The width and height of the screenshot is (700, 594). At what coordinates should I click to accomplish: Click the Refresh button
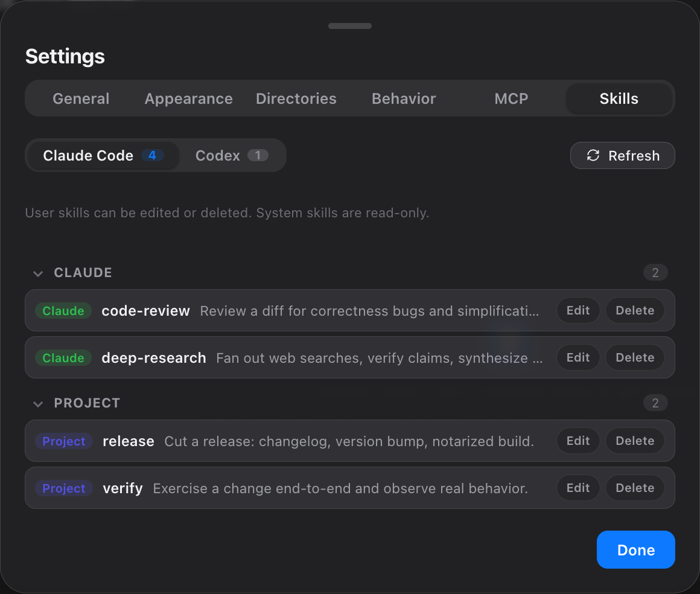(x=622, y=155)
